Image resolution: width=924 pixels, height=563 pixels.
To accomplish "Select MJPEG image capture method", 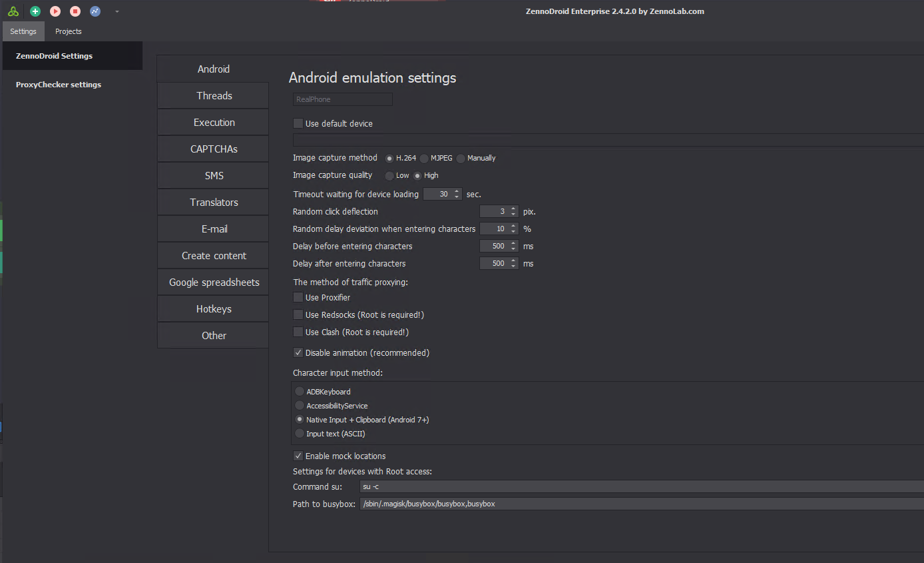I will [424, 159].
